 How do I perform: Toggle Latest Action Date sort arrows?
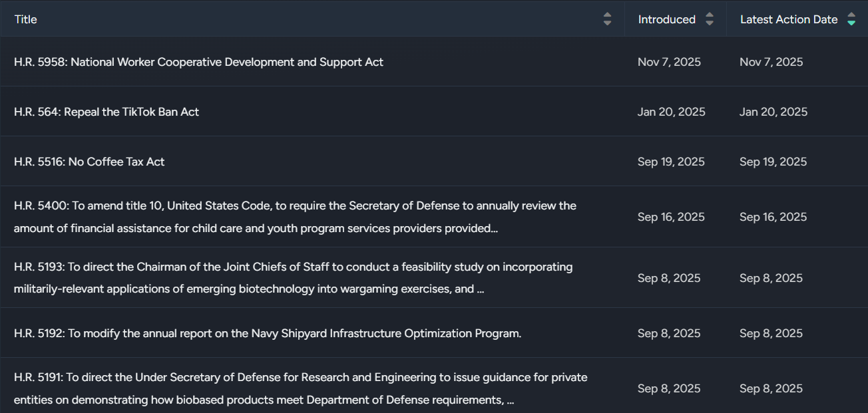point(851,19)
